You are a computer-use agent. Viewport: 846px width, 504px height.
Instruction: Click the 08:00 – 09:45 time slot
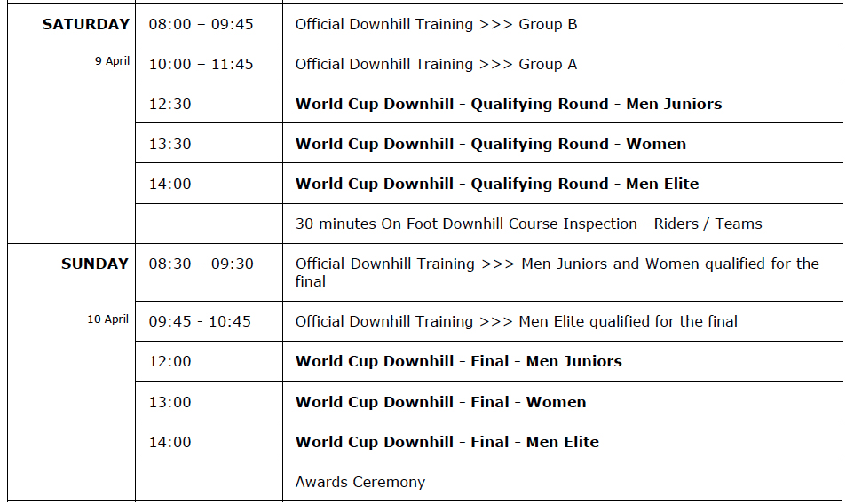pos(201,25)
